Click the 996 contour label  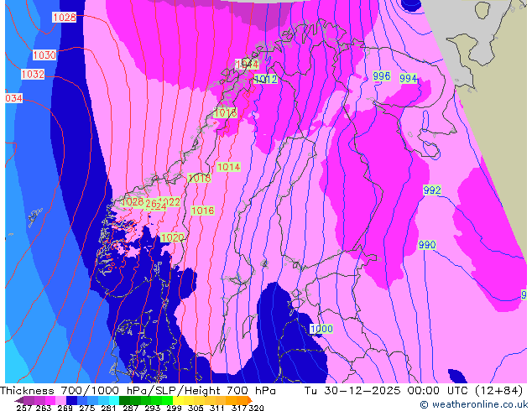[x=381, y=76]
